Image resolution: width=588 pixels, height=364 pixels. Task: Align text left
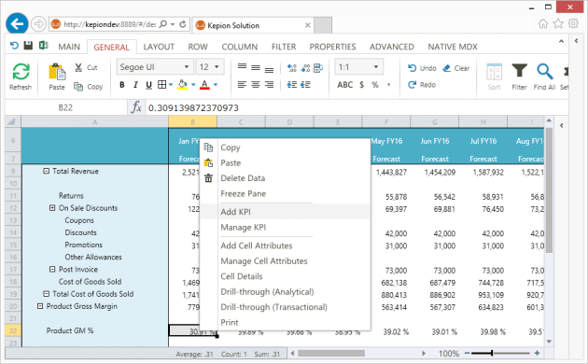tap(243, 85)
